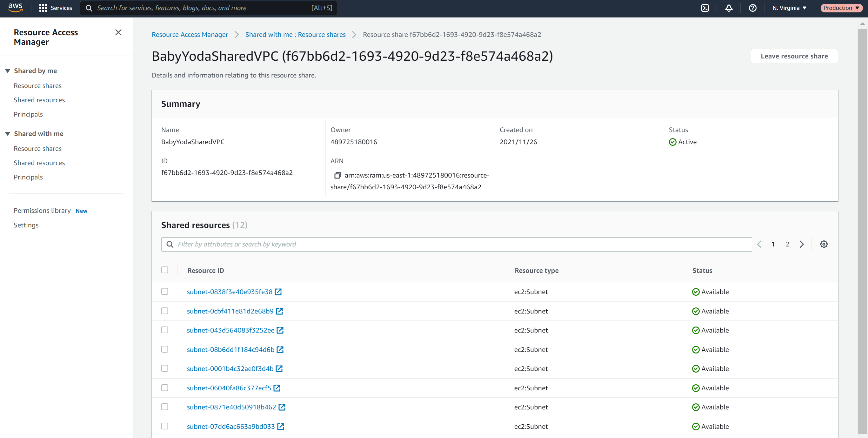Open the AWS home logo

(16, 8)
